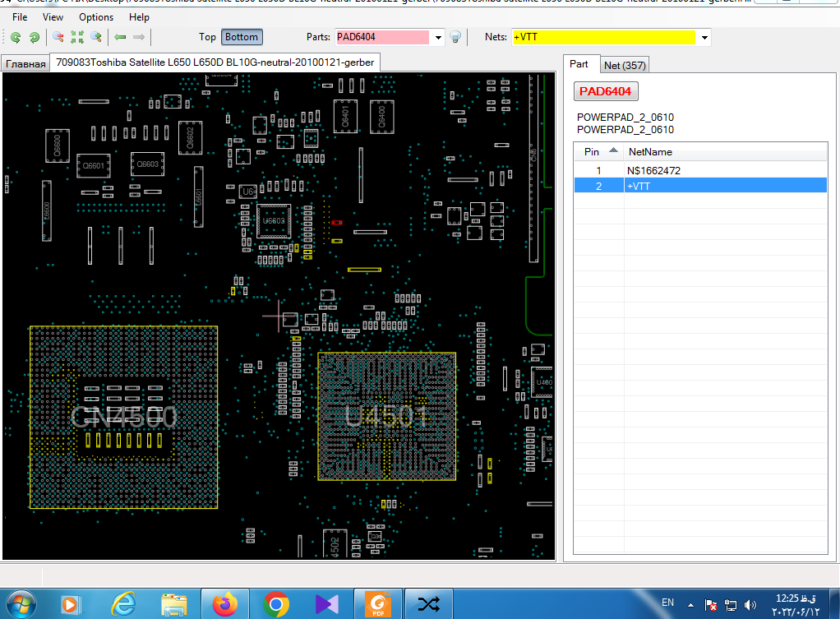Click the red PAD6404 part button

point(606,91)
